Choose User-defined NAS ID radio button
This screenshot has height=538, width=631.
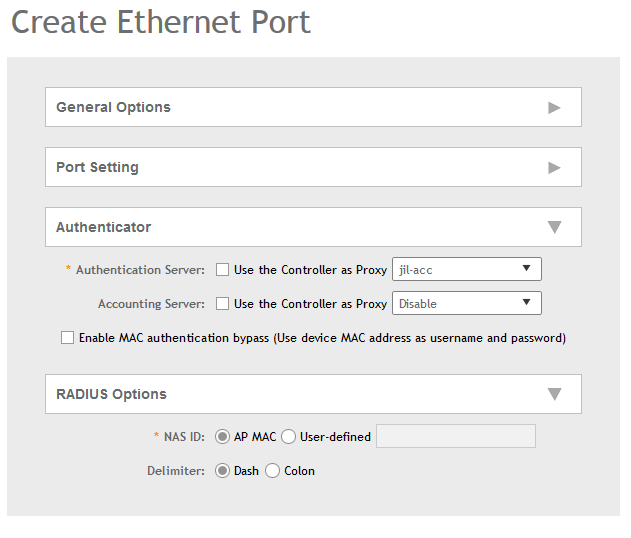click(x=288, y=437)
